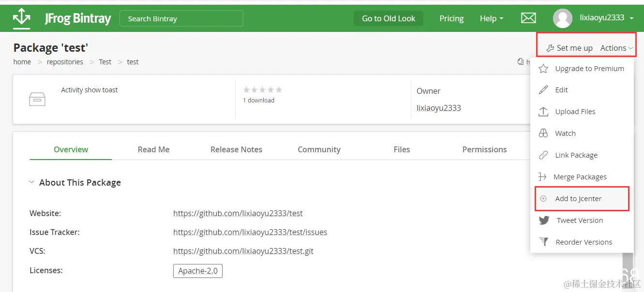This screenshot has width=644, height=292.
Task: Go to the Community tab
Action: pos(319,149)
